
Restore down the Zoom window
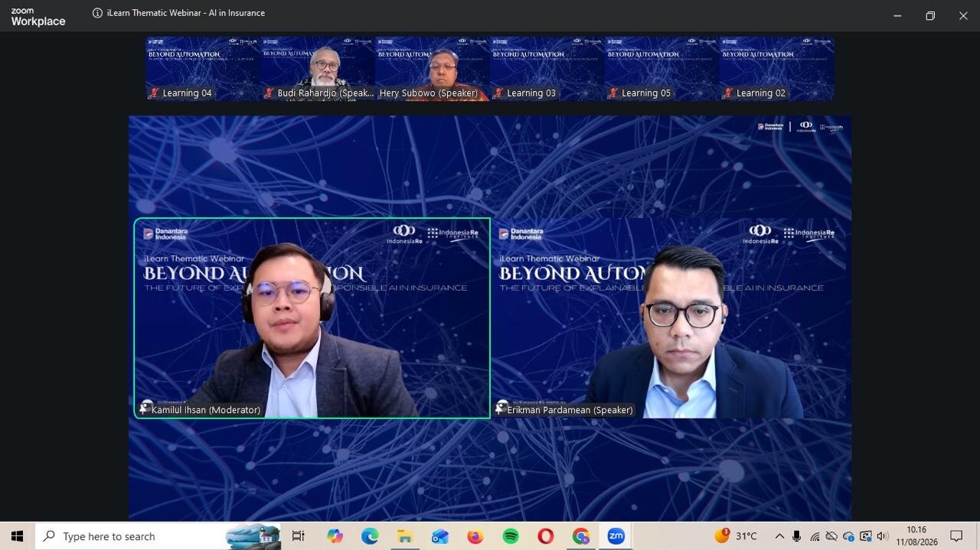click(x=930, y=16)
